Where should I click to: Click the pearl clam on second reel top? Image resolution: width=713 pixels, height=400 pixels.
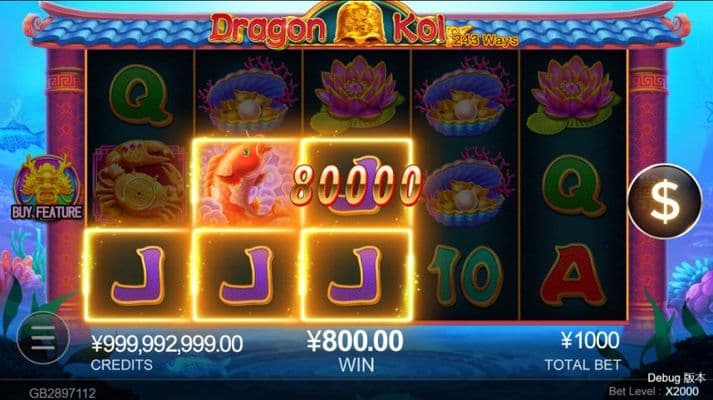(248, 96)
